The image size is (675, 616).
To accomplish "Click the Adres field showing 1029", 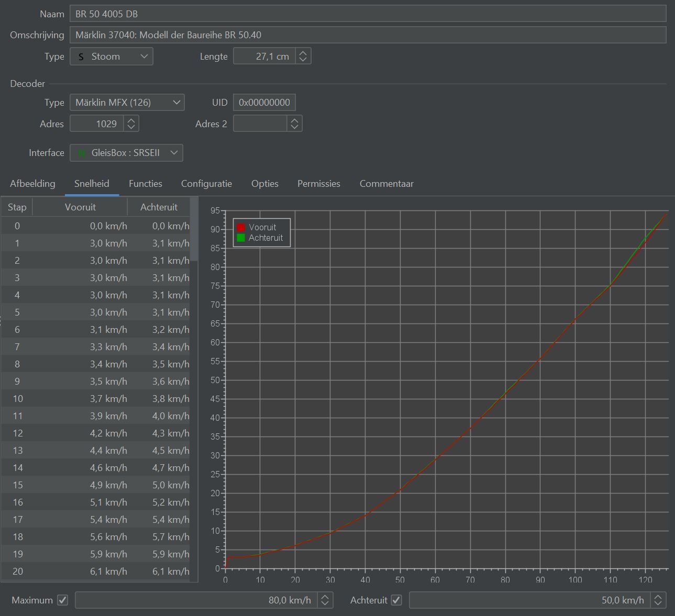I will (97, 124).
